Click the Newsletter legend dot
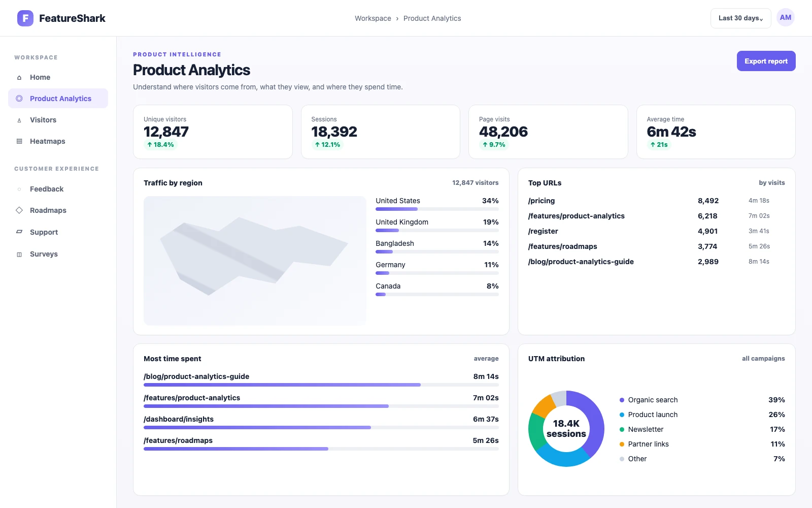The image size is (812, 508). point(622,429)
